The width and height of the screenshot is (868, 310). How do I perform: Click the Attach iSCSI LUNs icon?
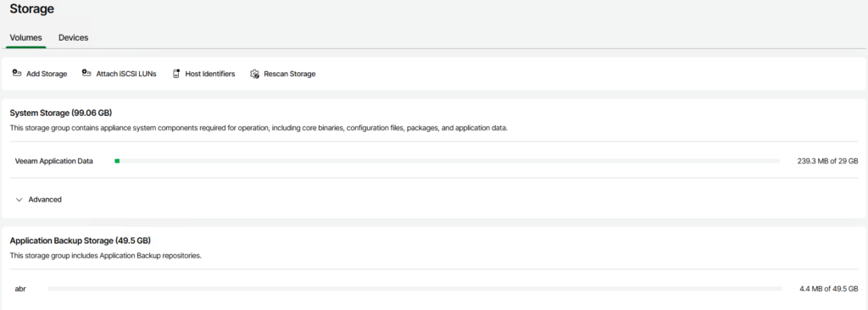(x=86, y=74)
